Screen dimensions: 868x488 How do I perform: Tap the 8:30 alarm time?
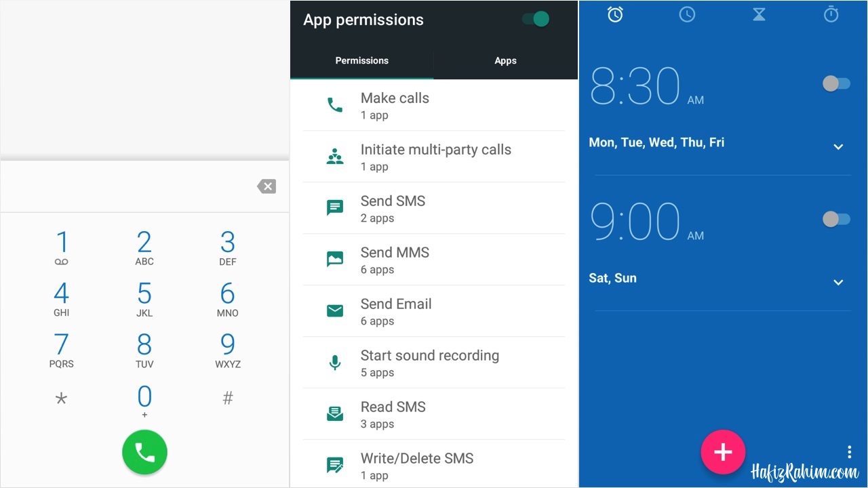[635, 87]
